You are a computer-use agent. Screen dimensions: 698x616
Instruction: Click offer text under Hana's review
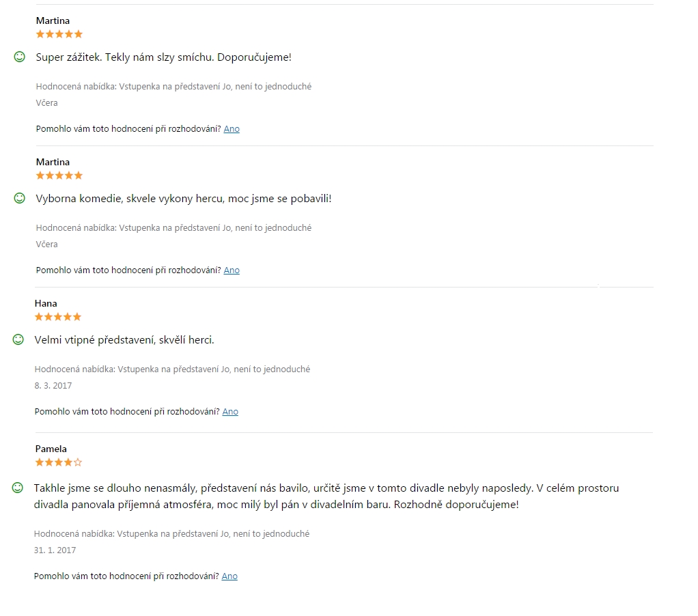click(x=172, y=369)
